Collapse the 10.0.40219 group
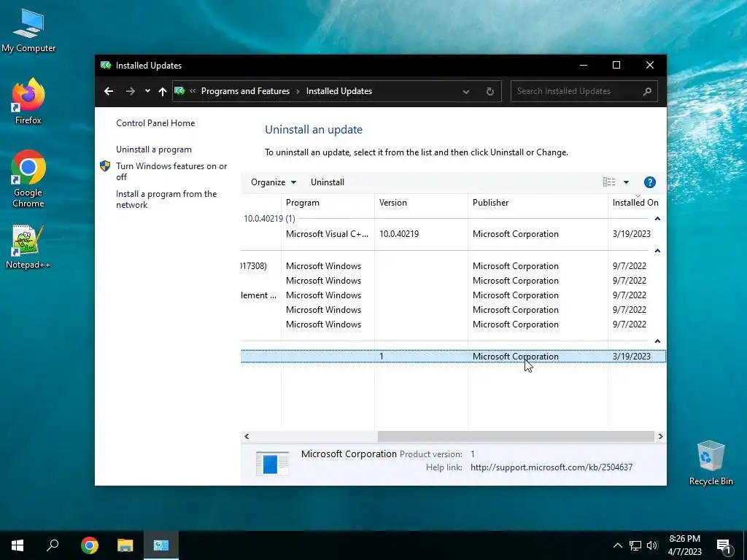This screenshot has width=747, height=560. (x=657, y=219)
